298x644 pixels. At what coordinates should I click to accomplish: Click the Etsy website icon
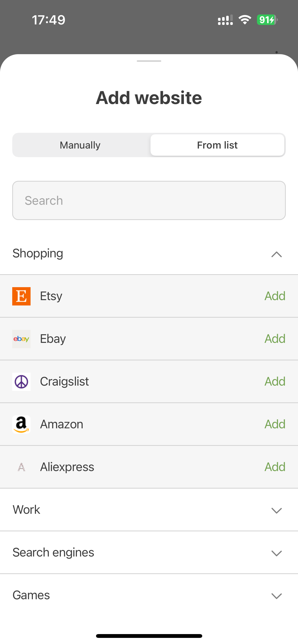[x=21, y=296]
